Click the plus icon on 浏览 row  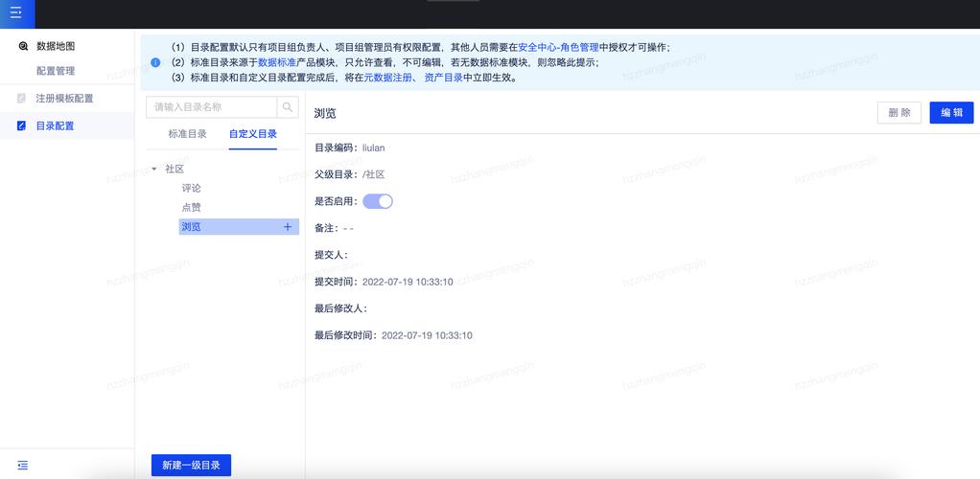point(288,227)
